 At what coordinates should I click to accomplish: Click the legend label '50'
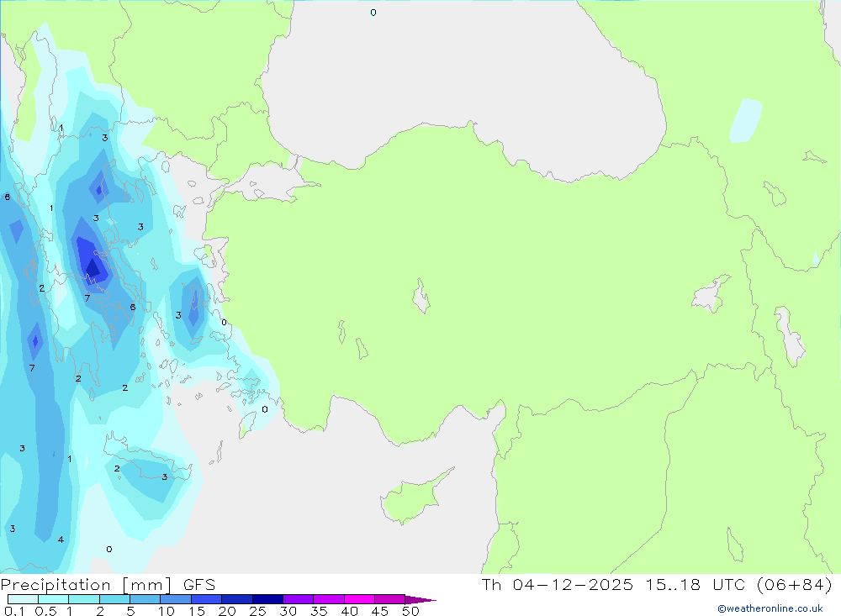click(x=410, y=611)
